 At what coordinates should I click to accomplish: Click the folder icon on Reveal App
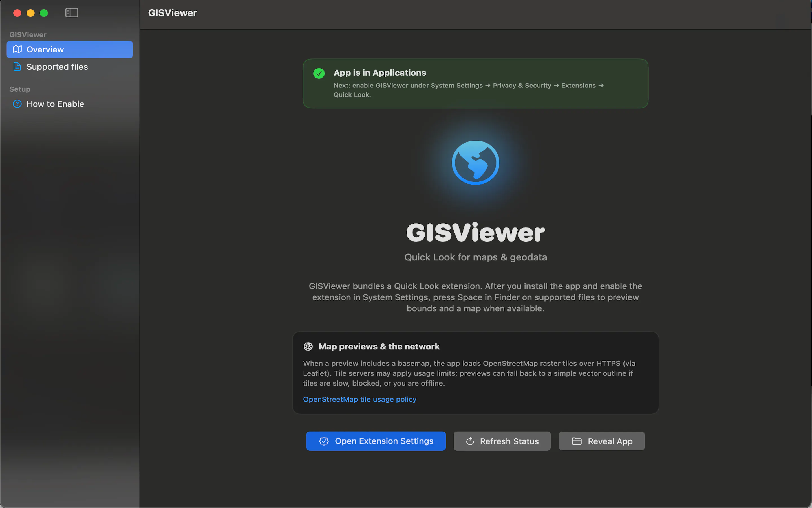pyautogui.click(x=577, y=441)
